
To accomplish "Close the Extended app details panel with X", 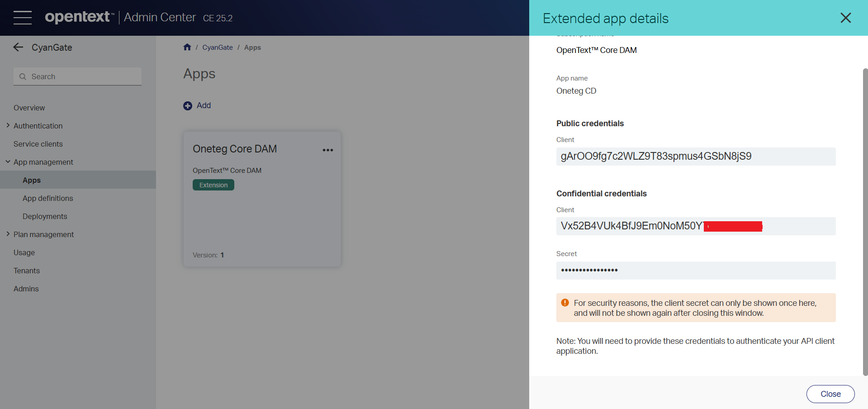I will [x=845, y=18].
